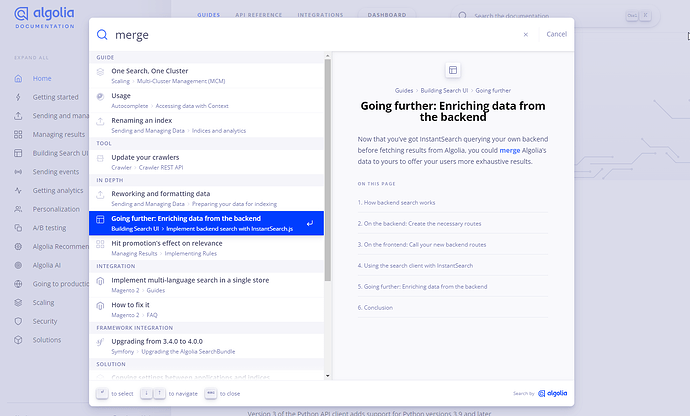Click the Search by Algolia logo

pyautogui.click(x=552, y=393)
